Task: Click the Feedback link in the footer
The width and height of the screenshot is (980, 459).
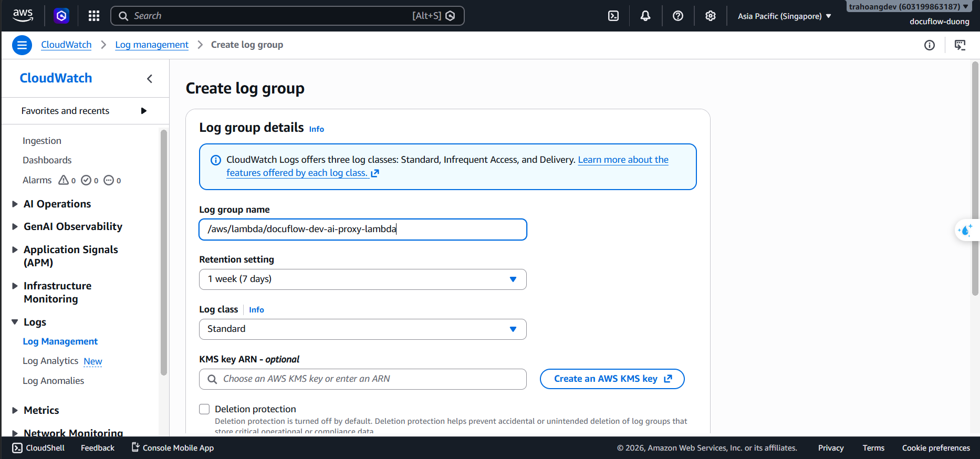Action: click(x=98, y=448)
